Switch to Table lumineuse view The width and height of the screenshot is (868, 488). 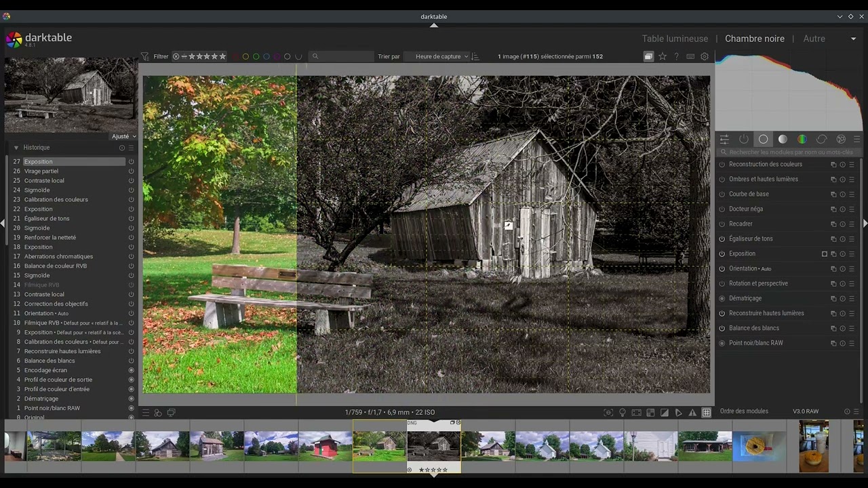click(x=675, y=39)
